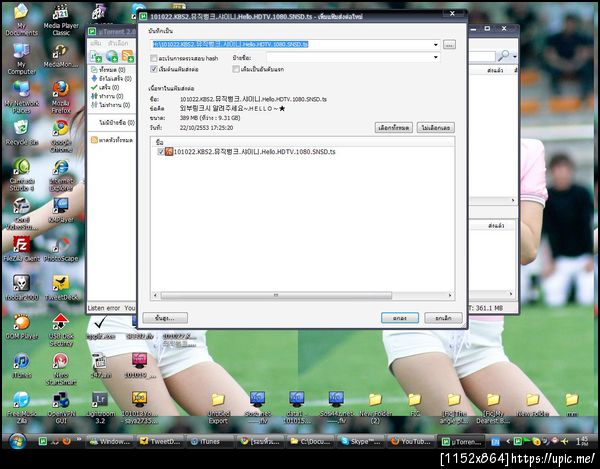
Task: Open the Google Chrome desktop icon
Action: 61,136
